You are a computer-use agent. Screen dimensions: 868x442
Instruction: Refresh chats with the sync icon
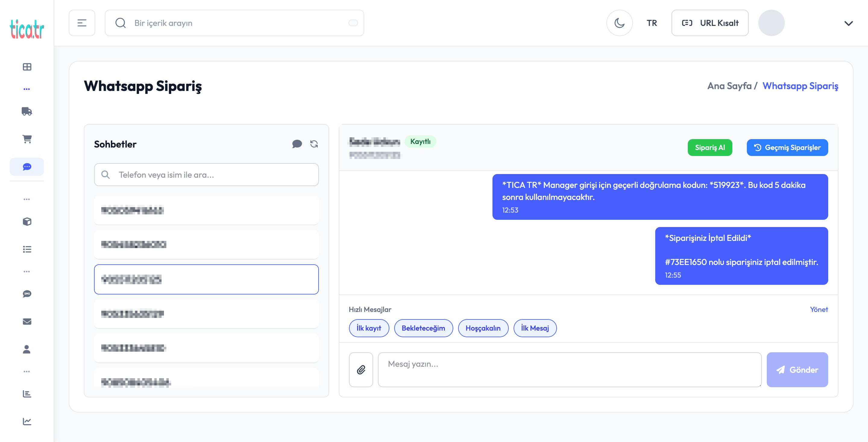pyautogui.click(x=314, y=144)
